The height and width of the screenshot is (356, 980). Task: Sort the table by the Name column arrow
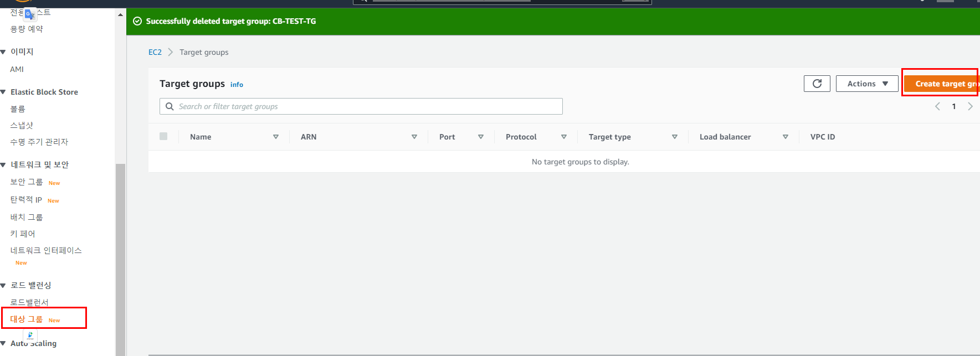coord(276,137)
